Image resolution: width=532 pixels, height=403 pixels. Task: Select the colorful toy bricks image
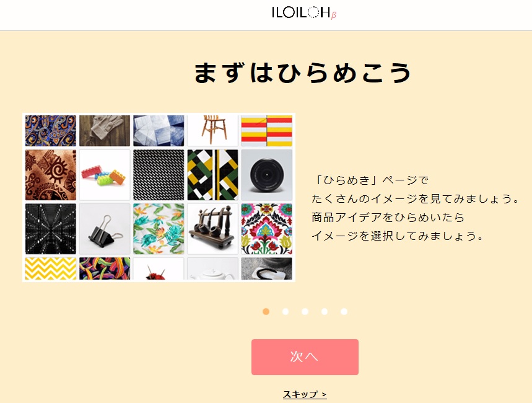[105, 175]
